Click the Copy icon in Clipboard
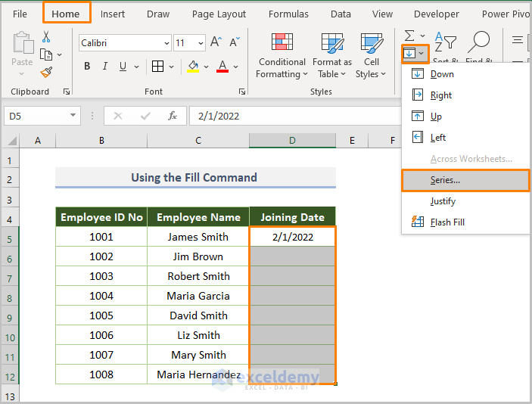 coord(46,54)
